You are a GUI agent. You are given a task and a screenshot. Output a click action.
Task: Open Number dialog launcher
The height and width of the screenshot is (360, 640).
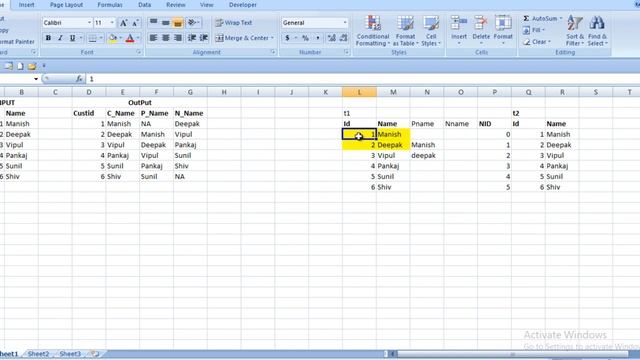coord(347,52)
